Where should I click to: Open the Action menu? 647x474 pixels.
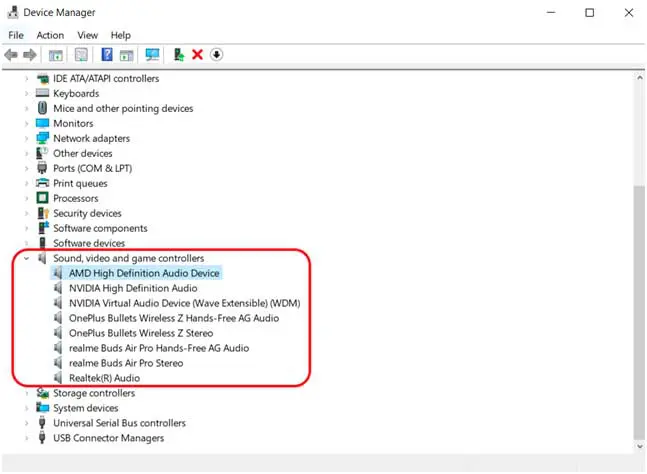coord(50,35)
